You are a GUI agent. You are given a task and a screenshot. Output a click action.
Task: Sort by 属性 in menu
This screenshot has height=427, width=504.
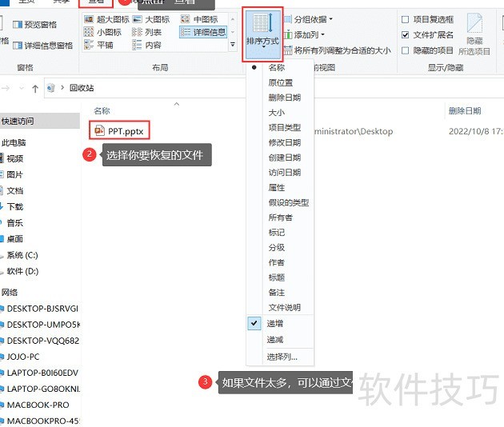[277, 187]
